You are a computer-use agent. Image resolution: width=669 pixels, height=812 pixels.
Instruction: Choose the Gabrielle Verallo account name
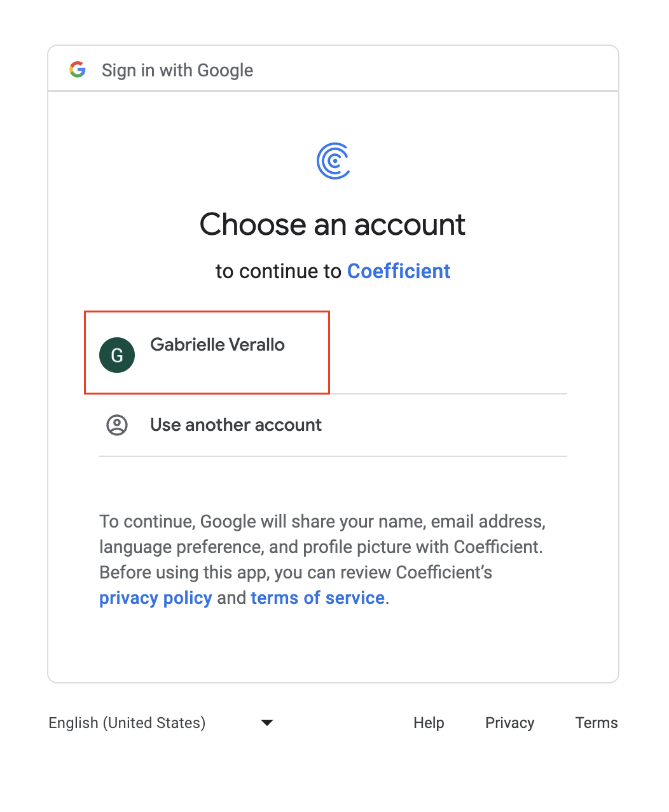point(217,344)
